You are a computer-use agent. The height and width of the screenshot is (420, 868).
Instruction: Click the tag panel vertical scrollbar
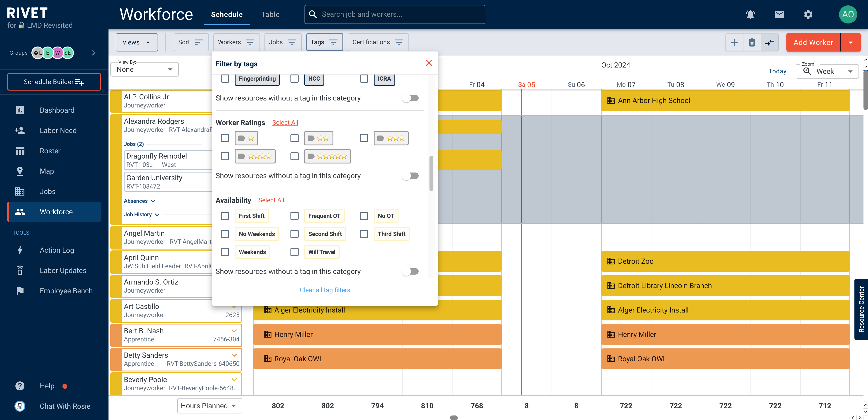[x=431, y=173]
